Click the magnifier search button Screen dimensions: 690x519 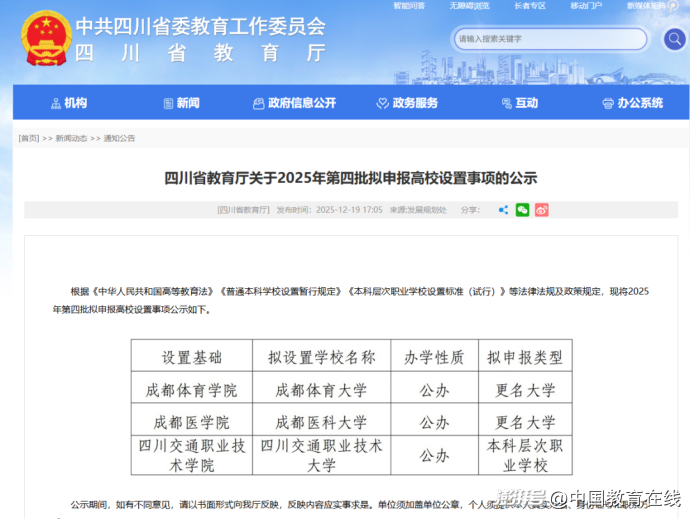(674, 39)
